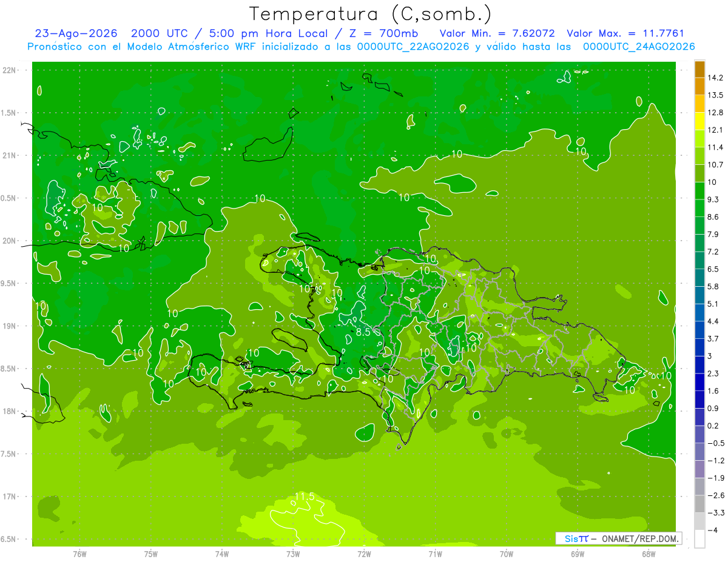Click the '5.8' colorbar value
728x562 pixels.
[x=714, y=287]
